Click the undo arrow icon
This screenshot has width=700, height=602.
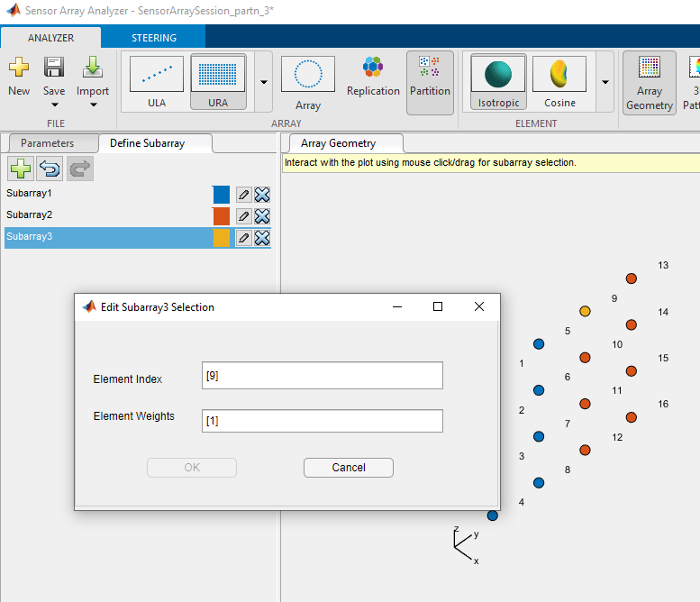[50, 169]
